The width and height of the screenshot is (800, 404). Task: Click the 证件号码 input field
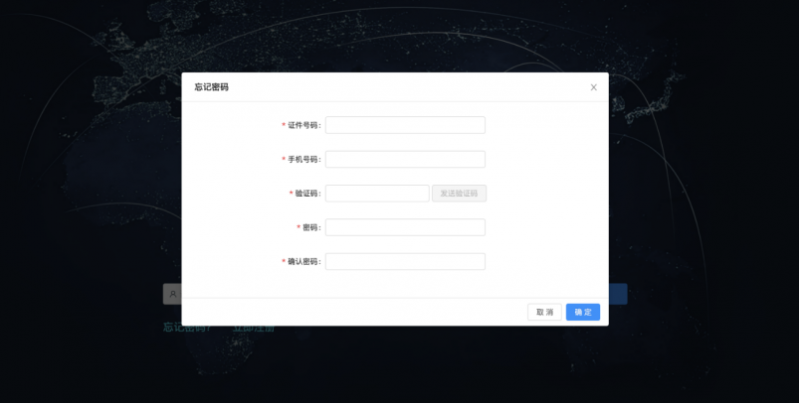[405, 125]
